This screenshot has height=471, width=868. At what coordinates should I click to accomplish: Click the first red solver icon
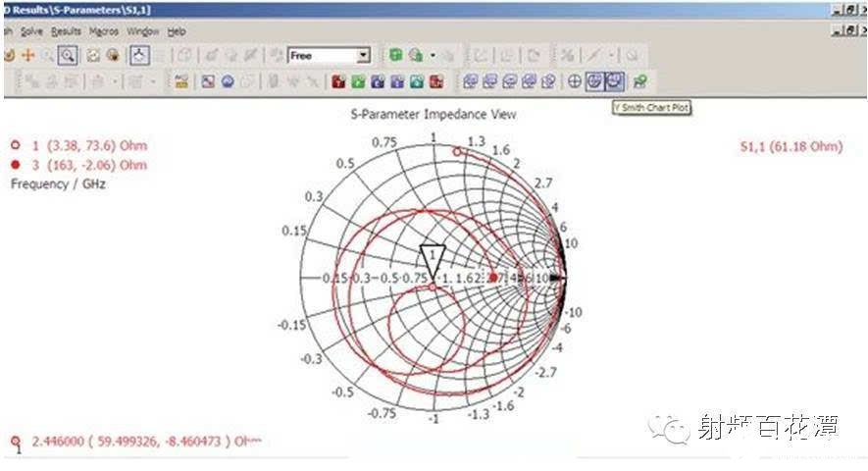point(338,81)
